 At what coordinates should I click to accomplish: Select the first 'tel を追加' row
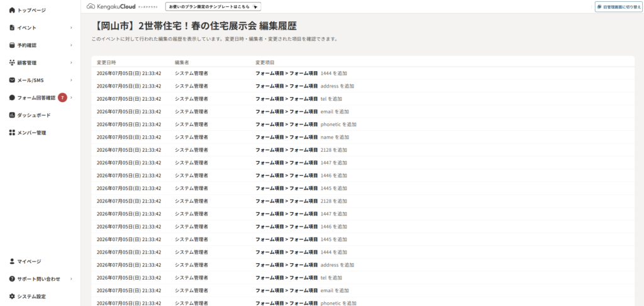pyautogui.click(x=363, y=99)
